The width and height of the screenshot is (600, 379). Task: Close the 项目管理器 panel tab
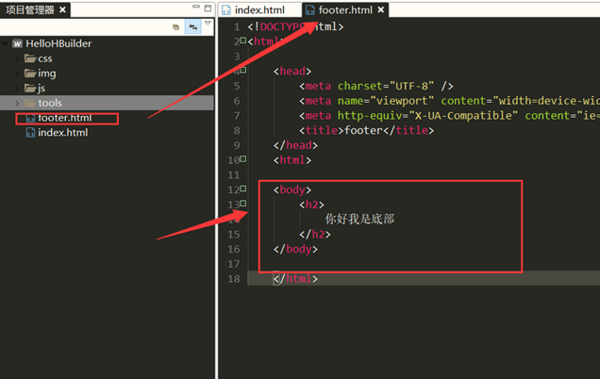(x=62, y=10)
